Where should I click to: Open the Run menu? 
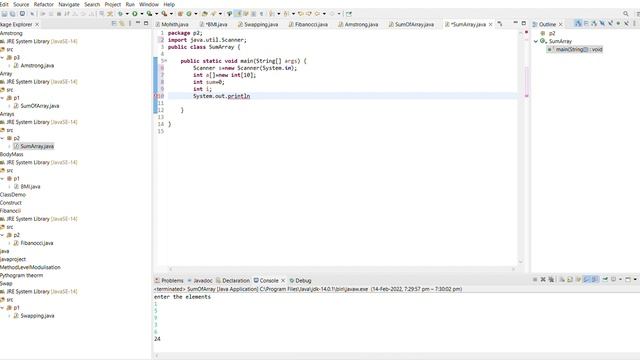pos(130,4)
